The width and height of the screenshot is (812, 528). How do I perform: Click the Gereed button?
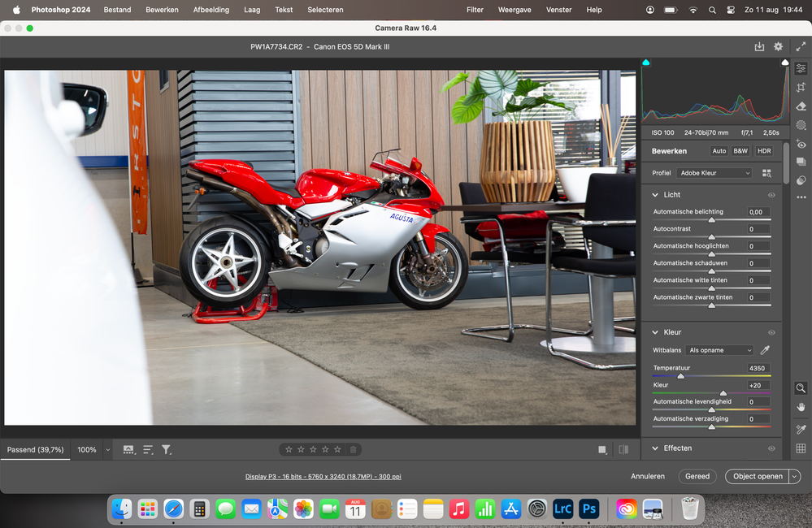(697, 476)
